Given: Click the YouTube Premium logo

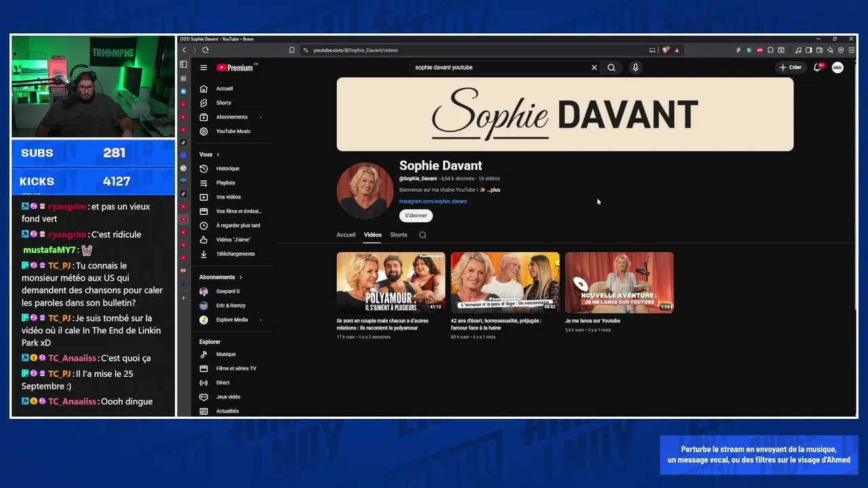Looking at the screenshot, I should tap(235, 68).
